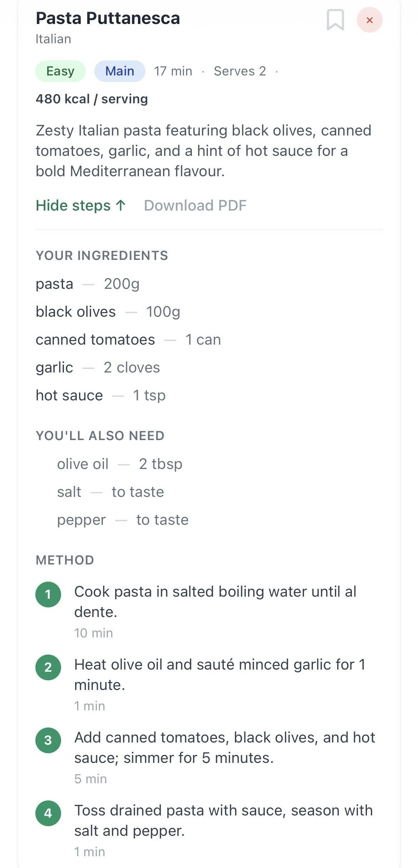Close the recipe card with red X
This screenshot has height=868, width=418.
[369, 20]
